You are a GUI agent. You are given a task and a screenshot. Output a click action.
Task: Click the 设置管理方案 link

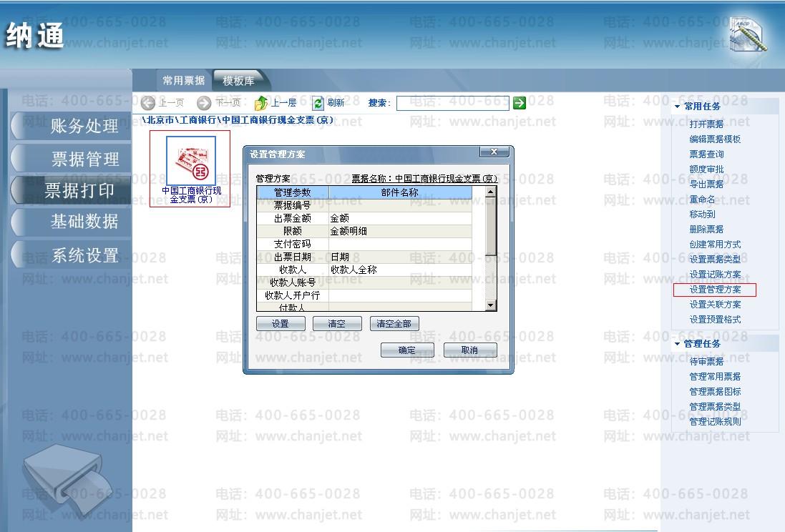pyautogui.click(x=714, y=290)
